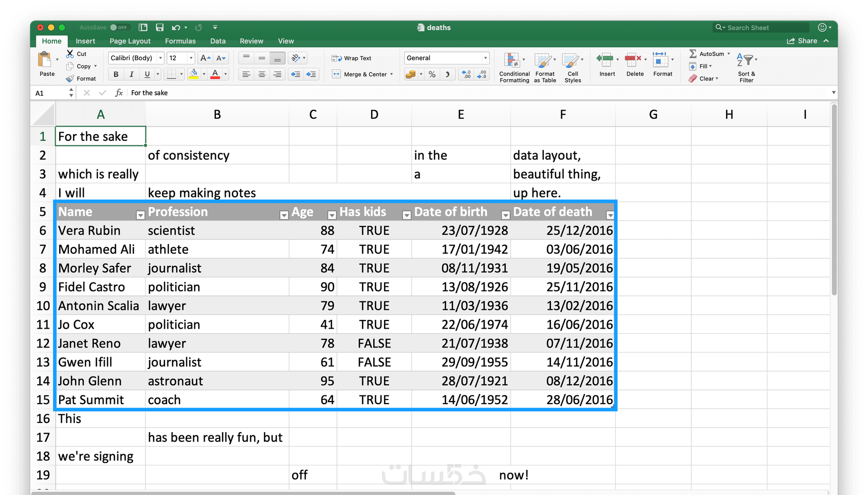The width and height of the screenshot is (868, 495).
Task: Click Merge & Center
Action: tap(363, 75)
